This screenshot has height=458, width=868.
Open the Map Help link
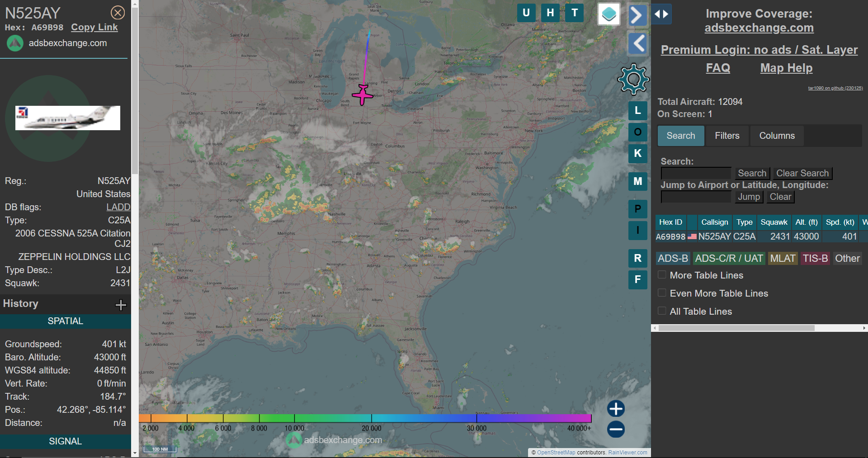click(x=786, y=68)
